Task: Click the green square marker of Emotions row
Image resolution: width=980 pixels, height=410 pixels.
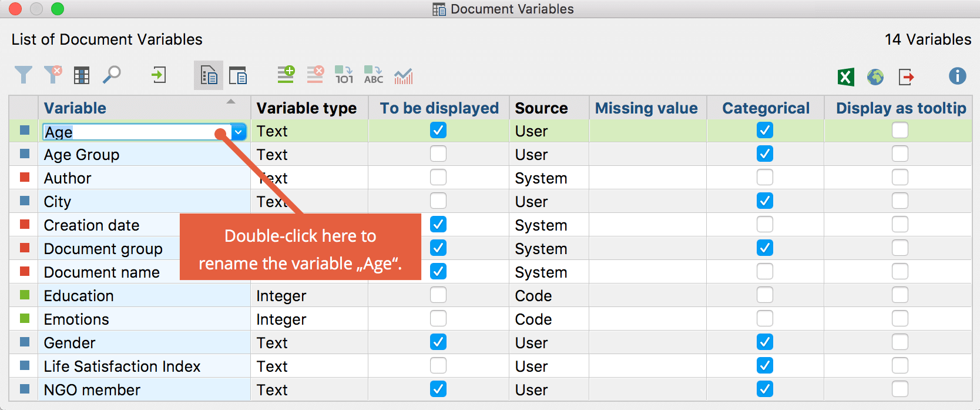Action: (25, 318)
